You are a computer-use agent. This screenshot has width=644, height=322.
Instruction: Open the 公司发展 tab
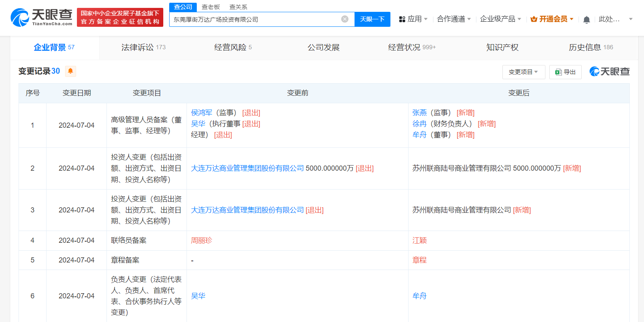[323, 47]
